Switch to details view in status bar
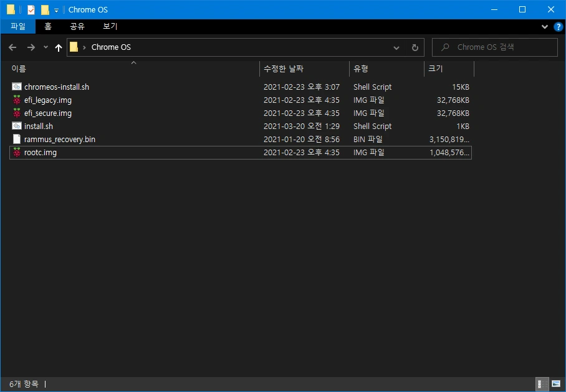This screenshot has width=566, height=392. (542, 384)
